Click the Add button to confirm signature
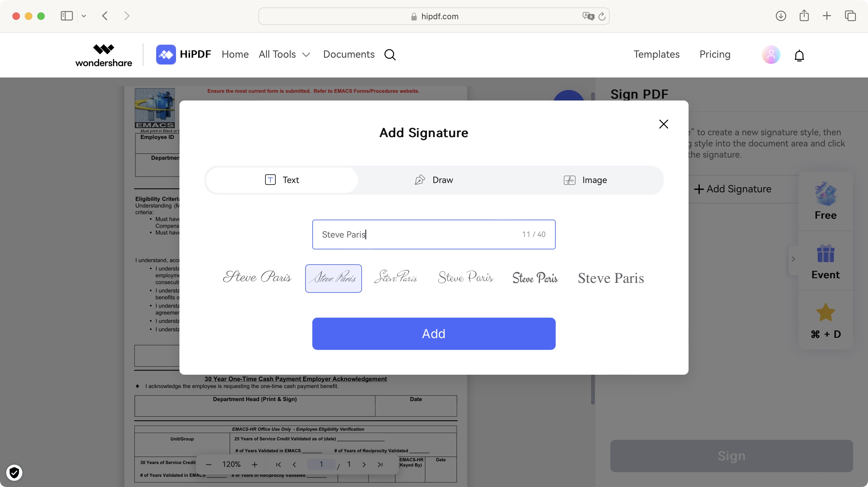Screen dimensions: 868x487 [433, 333]
